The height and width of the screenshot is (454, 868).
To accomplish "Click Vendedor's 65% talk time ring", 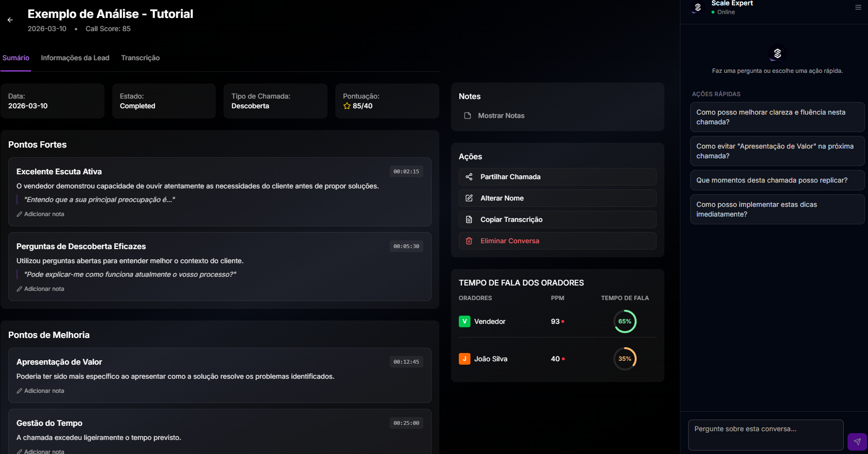I will click(625, 321).
